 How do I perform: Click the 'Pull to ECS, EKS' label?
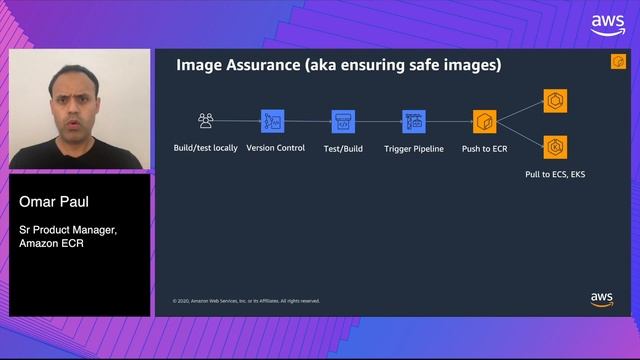click(555, 174)
